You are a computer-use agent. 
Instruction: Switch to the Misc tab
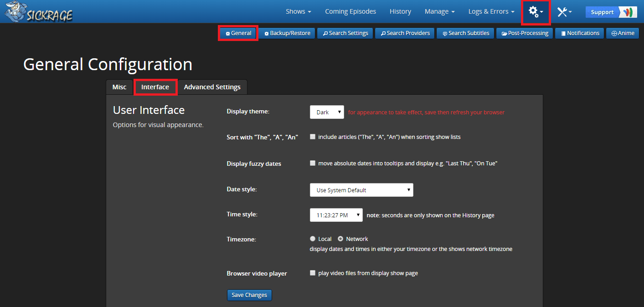pyautogui.click(x=119, y=87)
